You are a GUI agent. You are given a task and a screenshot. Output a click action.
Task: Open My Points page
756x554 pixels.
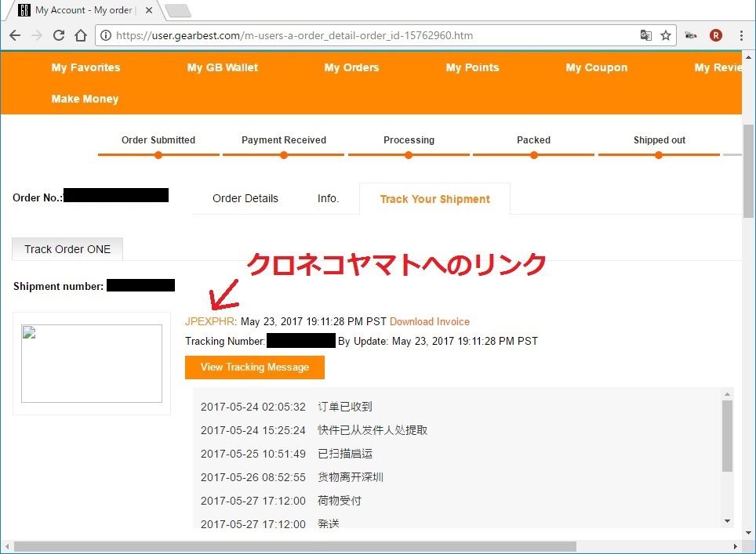pyautogui.click(x=472, y=67)
